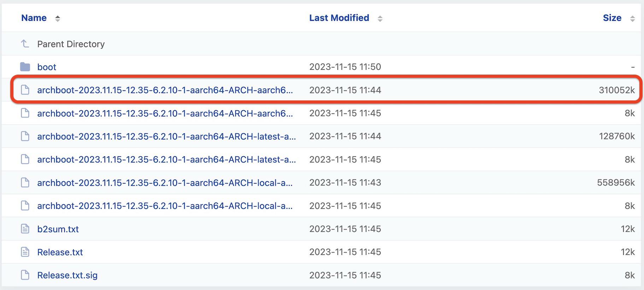Click the parent directory up-arrow icon
This screenshot has height=290, width=644.
[25, 44]
